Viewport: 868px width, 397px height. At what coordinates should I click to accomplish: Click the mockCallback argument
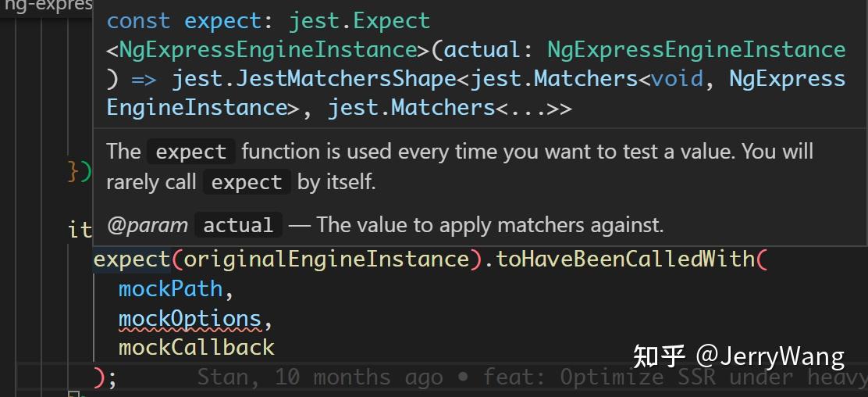[196, 348]
